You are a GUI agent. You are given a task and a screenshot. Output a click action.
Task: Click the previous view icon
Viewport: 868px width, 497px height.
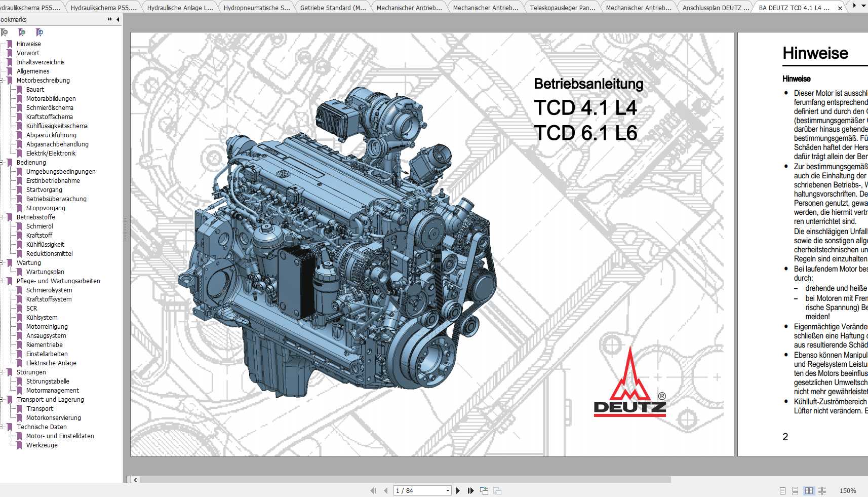(484, 490)
